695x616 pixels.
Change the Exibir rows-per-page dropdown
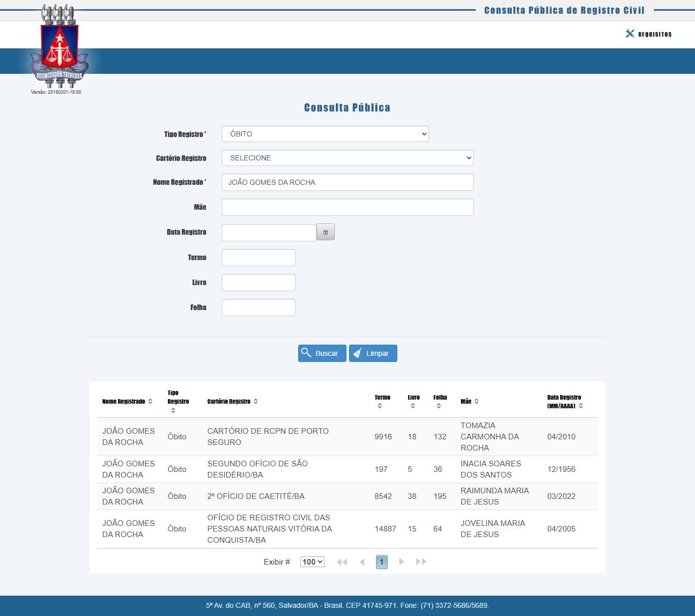(312, 562)
